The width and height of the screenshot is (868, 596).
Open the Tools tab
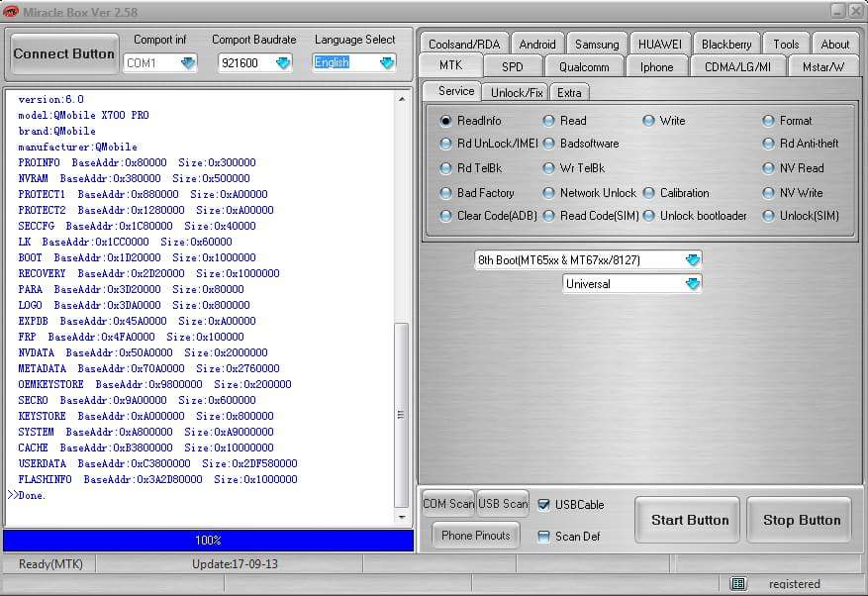pyautogui.click(x=786, y=44)
